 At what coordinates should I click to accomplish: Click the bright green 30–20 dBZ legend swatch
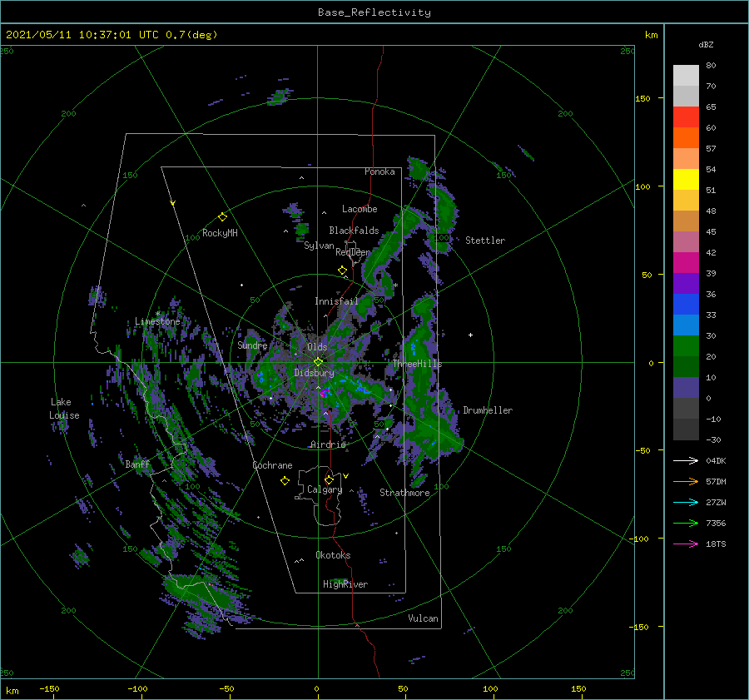[x=686, y=346]
